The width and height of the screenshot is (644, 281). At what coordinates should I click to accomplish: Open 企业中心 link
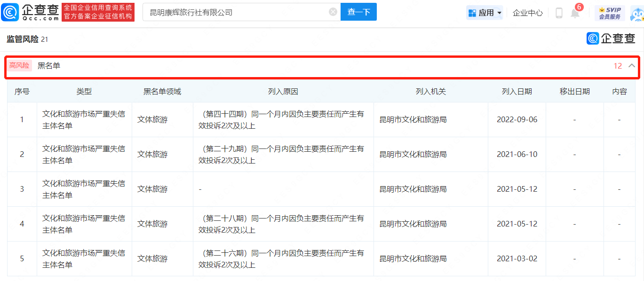(x=527, y=13)
